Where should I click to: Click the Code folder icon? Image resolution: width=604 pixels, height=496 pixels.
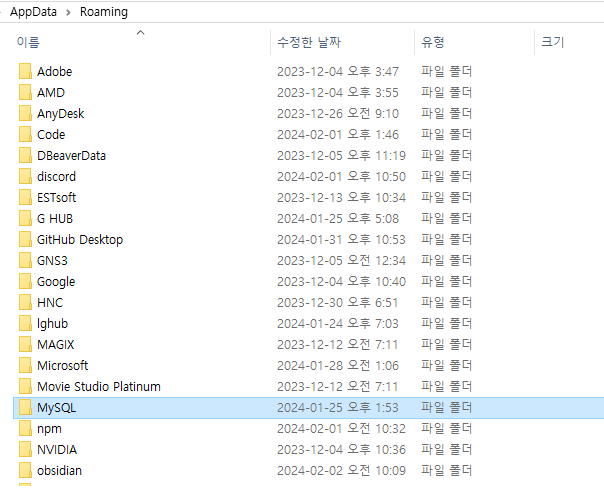tap(25, 134)
